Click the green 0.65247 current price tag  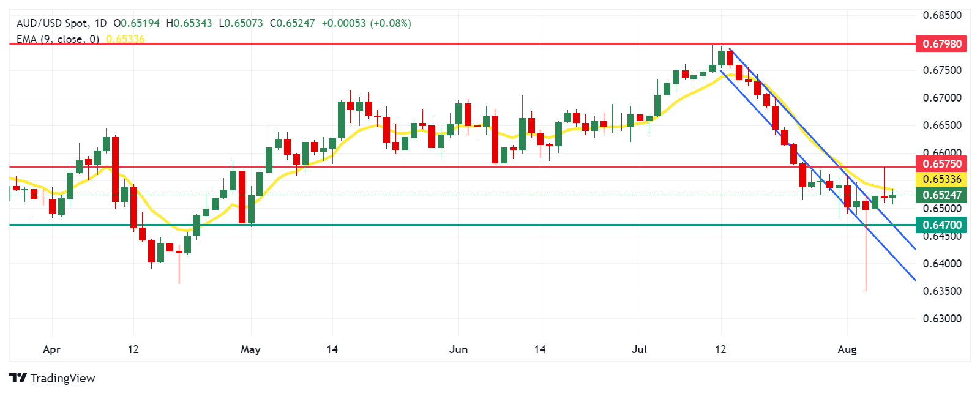click(941, 195)
